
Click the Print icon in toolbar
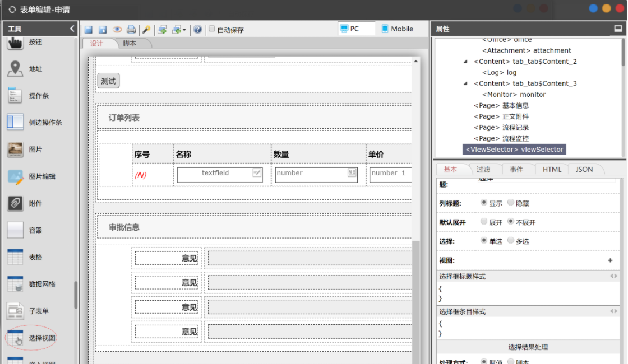click(x=131, y=30)
